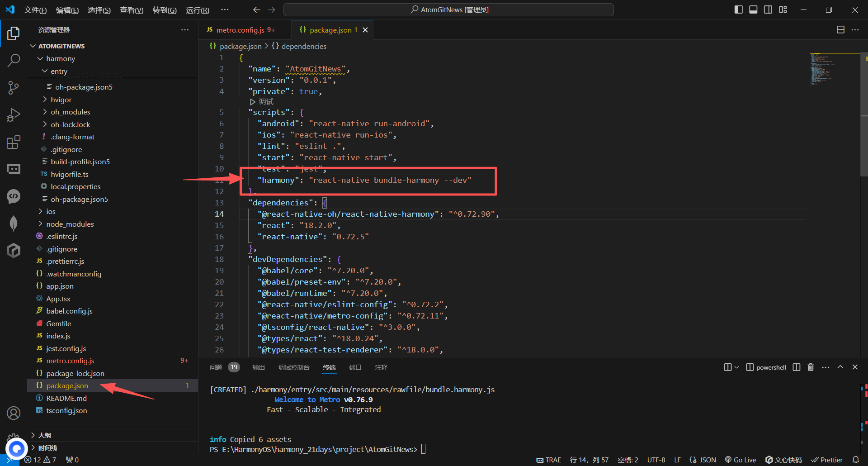Close the package.json tab
Screen dimensions: 868x466
coord(365,30)
